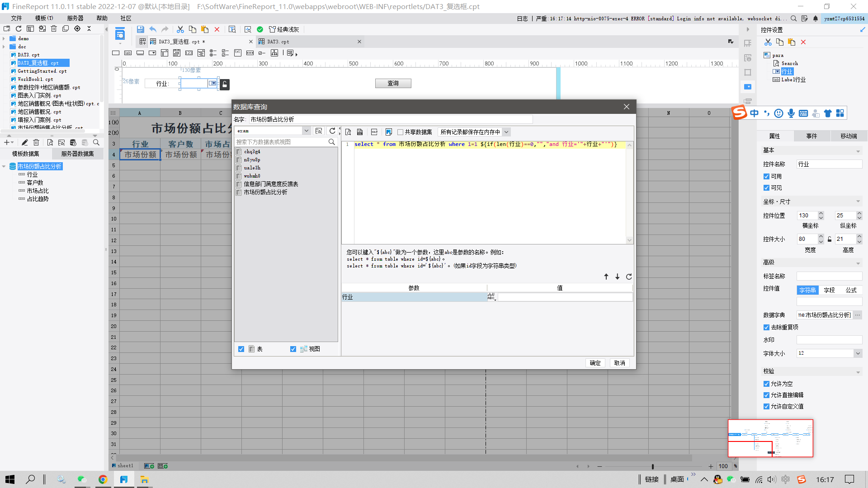Open the 服务器 menu
This screenshot has height=488, width=868.
[75, 18]
